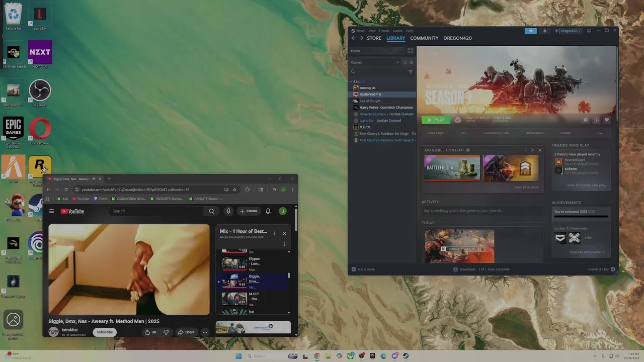Open Friends & Chat in Steam
The width and height of the screenshot is (644, 362).
pos(601,269)
